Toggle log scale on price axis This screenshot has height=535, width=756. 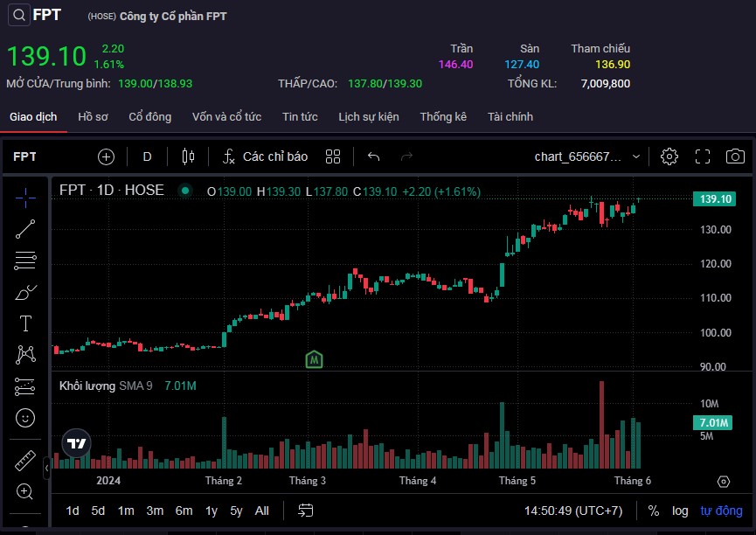pyautogui.click(x=680, y=511)
